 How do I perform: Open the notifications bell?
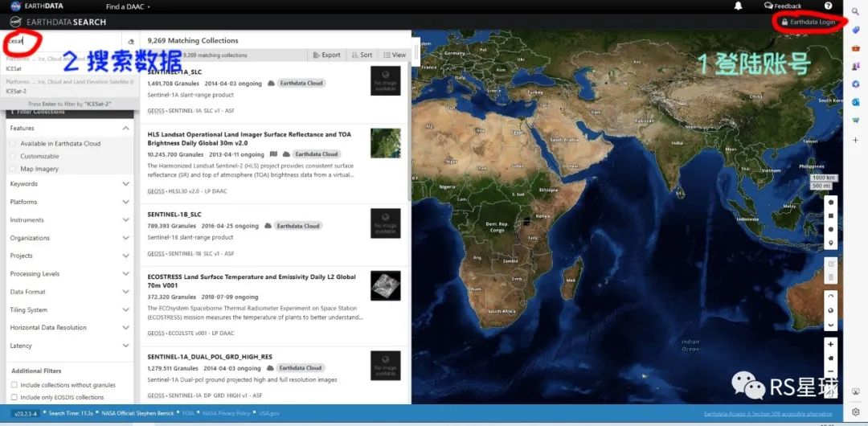pyautogui.click(x=738, y=6)
